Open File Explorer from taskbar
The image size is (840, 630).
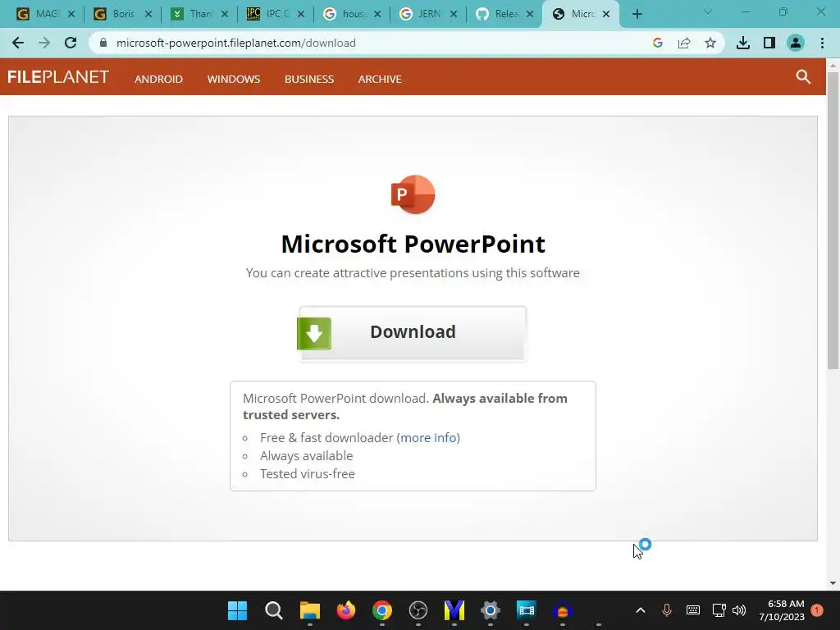coord(309,610)
